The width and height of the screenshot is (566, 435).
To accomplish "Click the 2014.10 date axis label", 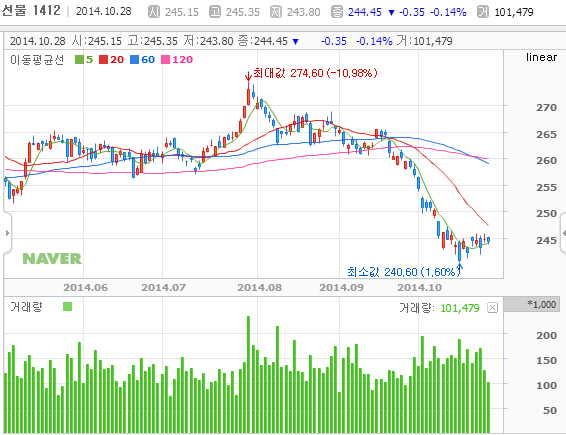I will [419, 288].
